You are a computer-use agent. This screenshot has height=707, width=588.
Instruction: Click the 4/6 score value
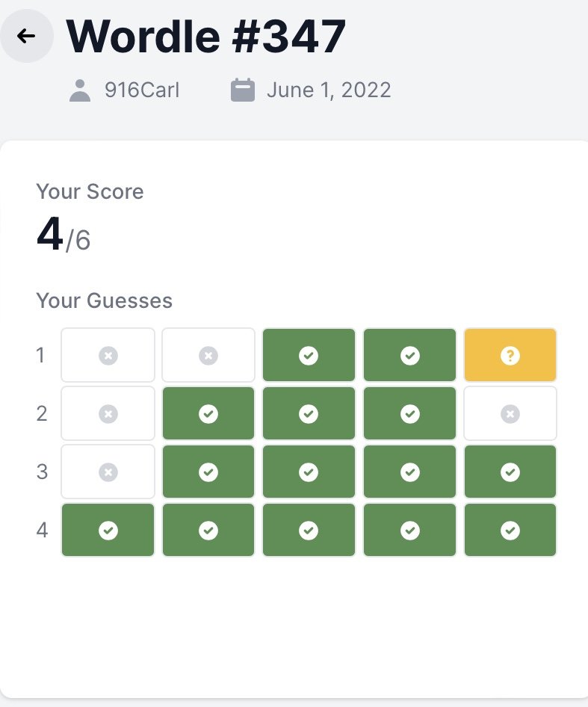coord(64,235)
